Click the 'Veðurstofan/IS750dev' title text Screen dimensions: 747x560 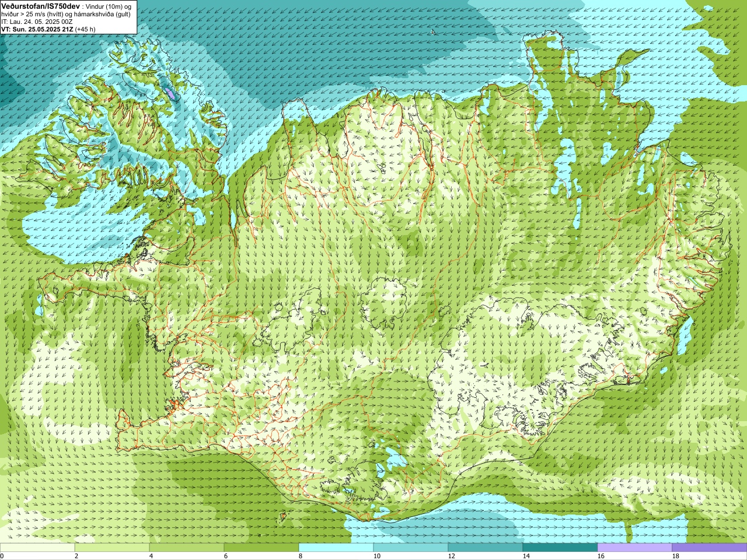point(40,6)
